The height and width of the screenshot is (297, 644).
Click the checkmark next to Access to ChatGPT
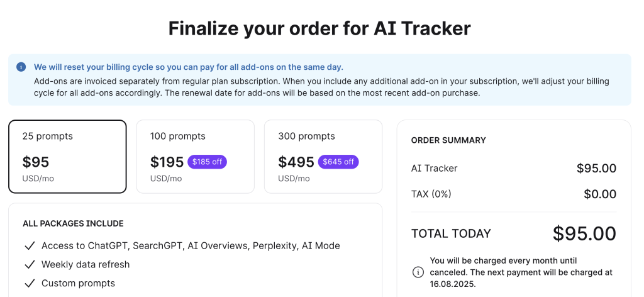tap(29, 245)
